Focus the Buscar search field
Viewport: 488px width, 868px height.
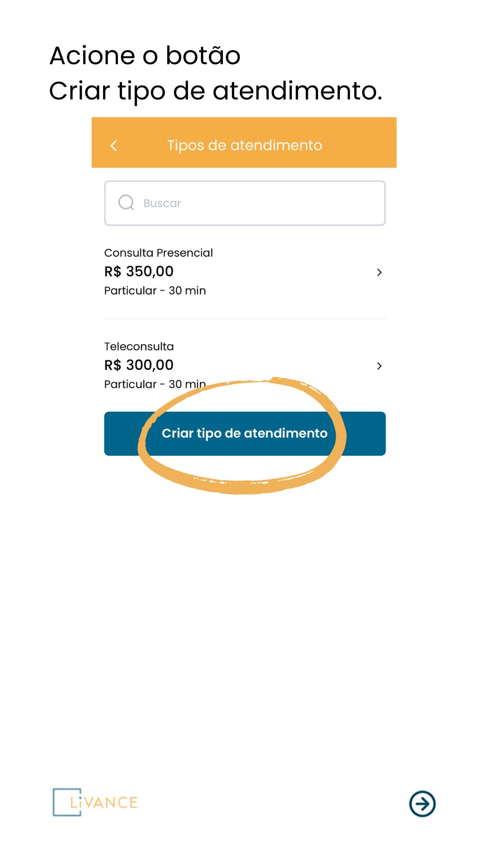click(245, 203)
